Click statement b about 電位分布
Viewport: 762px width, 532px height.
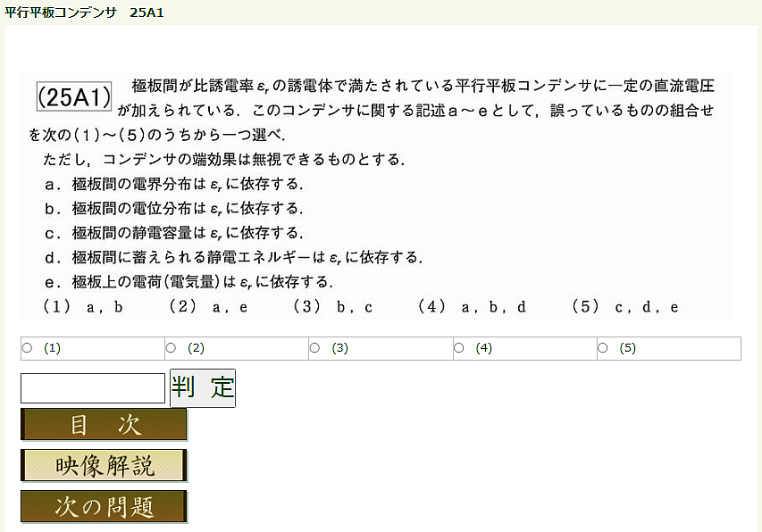coord(173,209)
